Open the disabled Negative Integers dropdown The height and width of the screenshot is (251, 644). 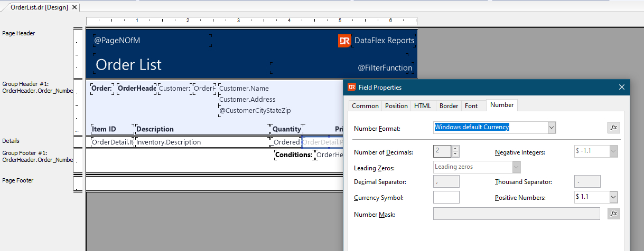[x=613, y=152]
